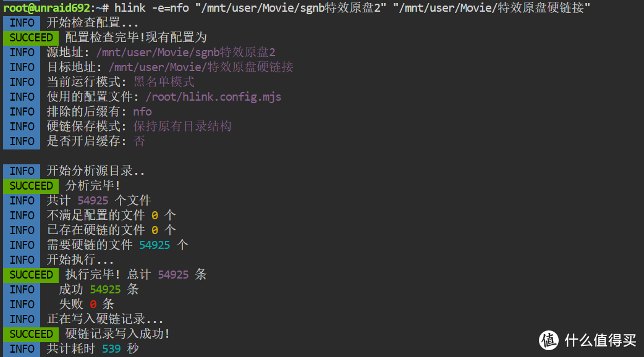Click the green 54925 success count

click(105, 289)
